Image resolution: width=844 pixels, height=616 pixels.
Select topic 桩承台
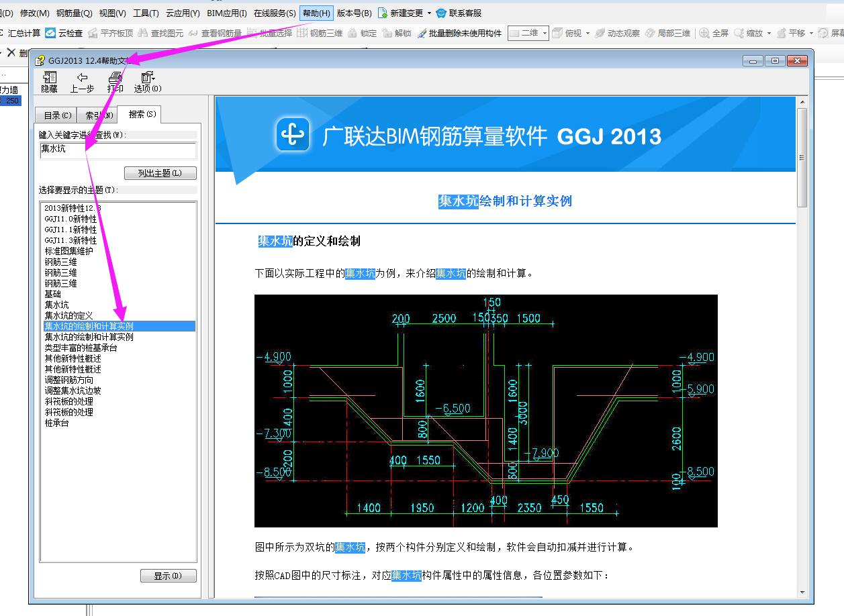pyautogui.click(x=57, y=423)
